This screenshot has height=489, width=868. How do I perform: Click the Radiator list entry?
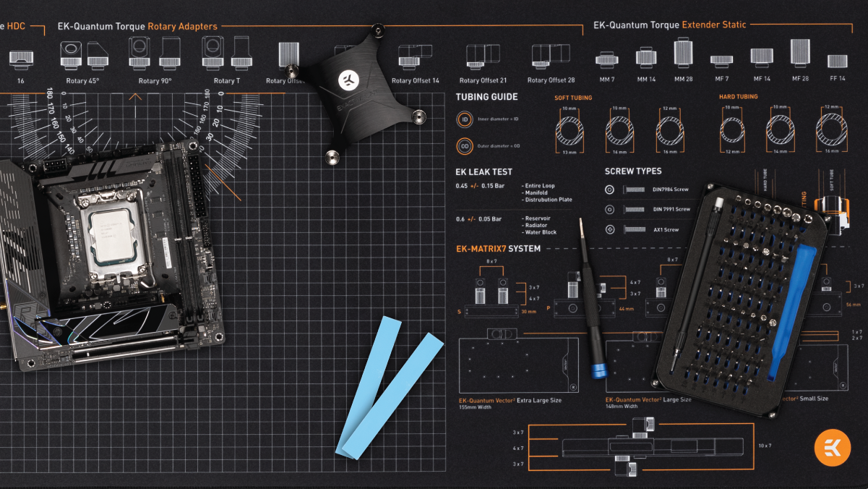(x=536, y=226)
